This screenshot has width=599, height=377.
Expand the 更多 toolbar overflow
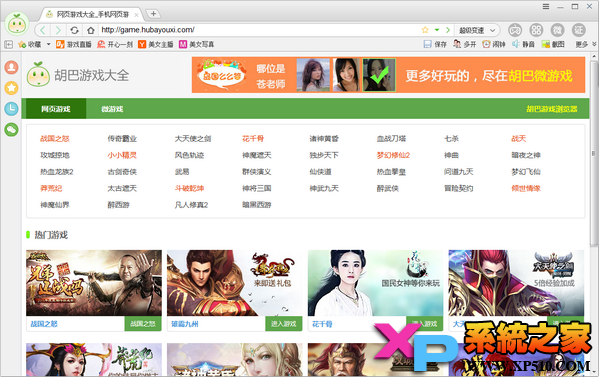[x=586, y=44]
